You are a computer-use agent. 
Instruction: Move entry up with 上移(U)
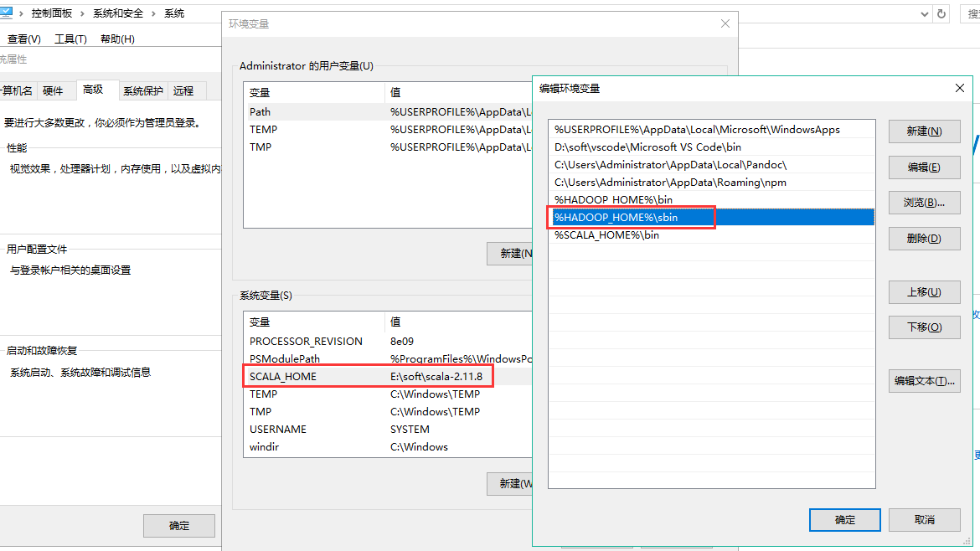[924, 291]
